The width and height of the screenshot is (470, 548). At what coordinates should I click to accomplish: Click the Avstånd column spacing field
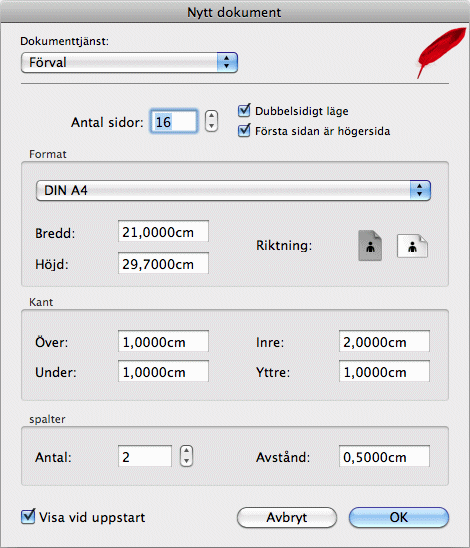384,456
